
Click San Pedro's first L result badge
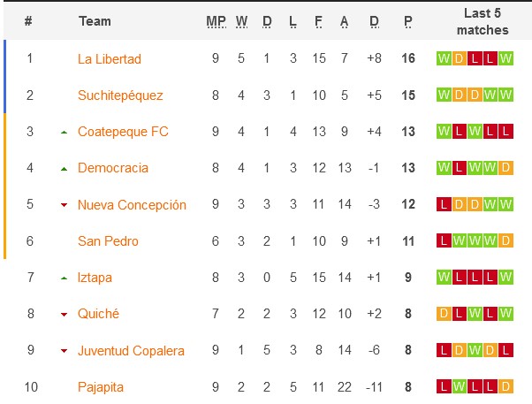tap(444, 241)
